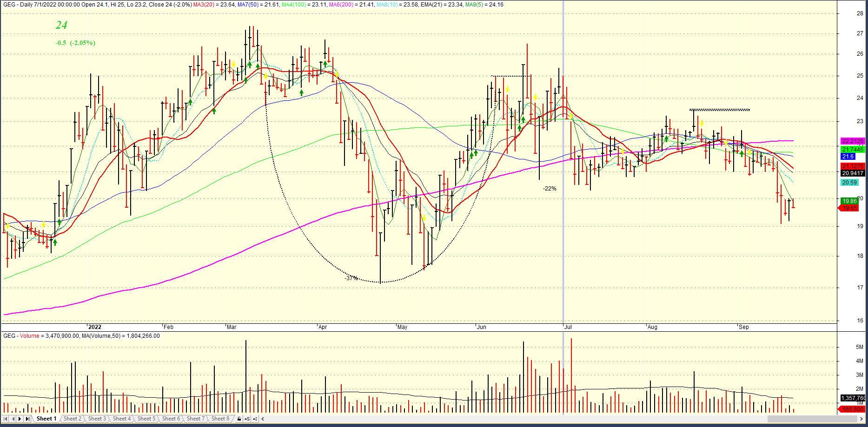Toggle the interval link I button

click(255, 419)
